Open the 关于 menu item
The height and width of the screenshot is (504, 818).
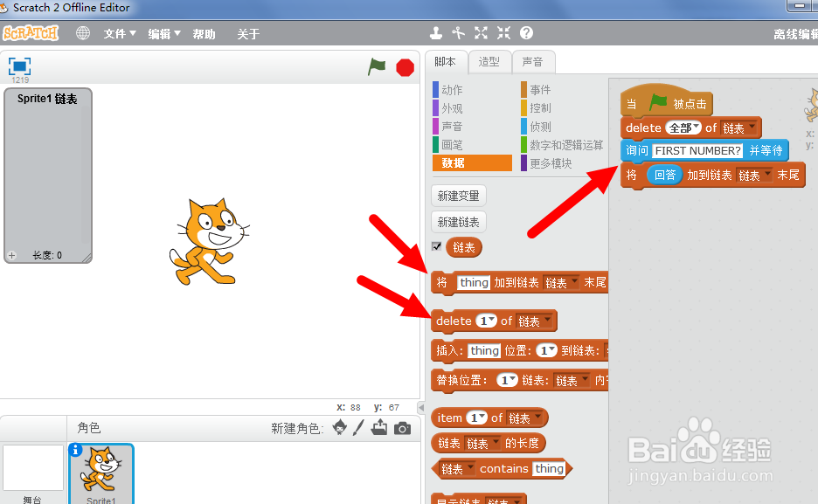click(x=248, y=34)
